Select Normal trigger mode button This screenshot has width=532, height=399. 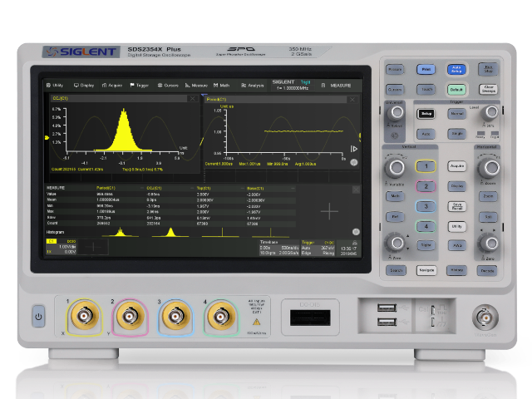point(456,114)
